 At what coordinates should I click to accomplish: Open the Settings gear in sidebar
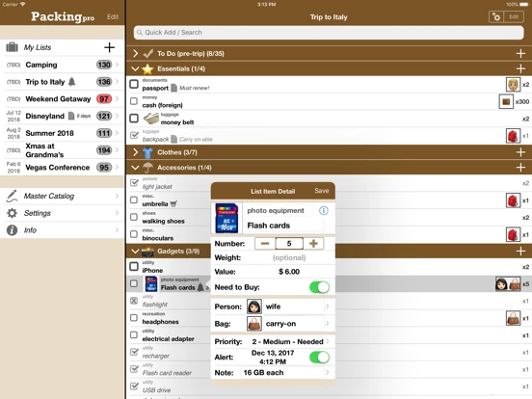(12, 213)
